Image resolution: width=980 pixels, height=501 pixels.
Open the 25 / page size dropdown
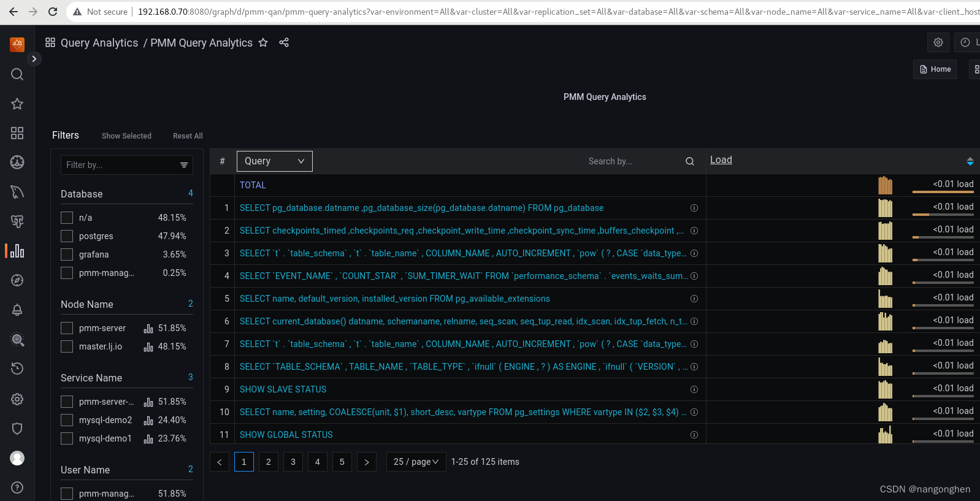416,462
